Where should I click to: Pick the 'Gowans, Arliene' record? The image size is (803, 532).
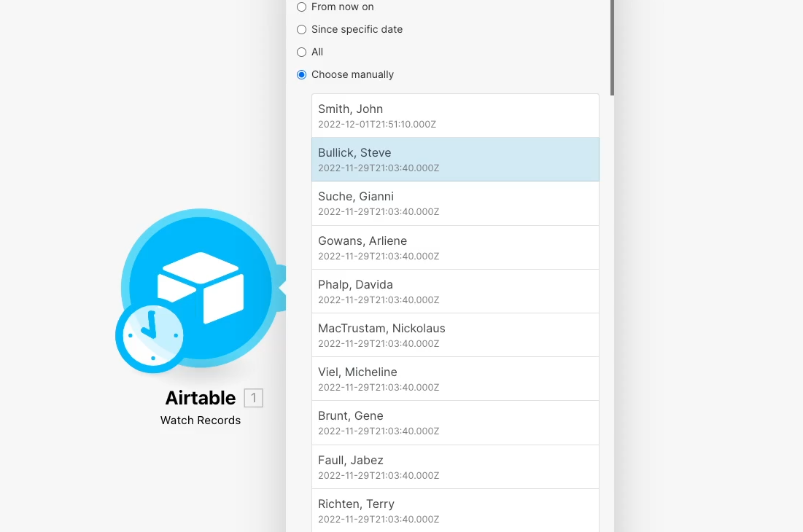point(455,248)
